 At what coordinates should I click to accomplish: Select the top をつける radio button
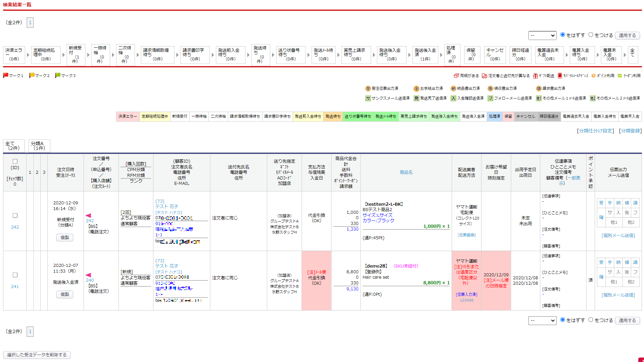pos(591,35)
